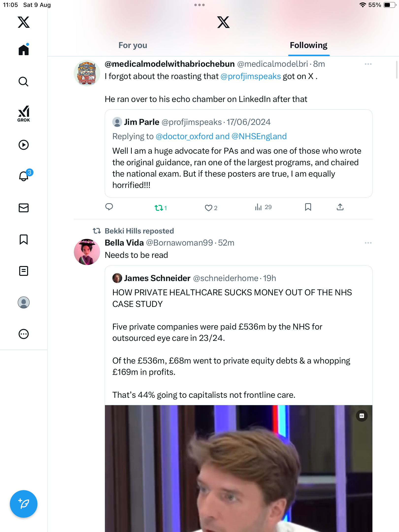Open the Search page icon
The height and width of the screenshot is (532, 399).
[x=24, y=82]
